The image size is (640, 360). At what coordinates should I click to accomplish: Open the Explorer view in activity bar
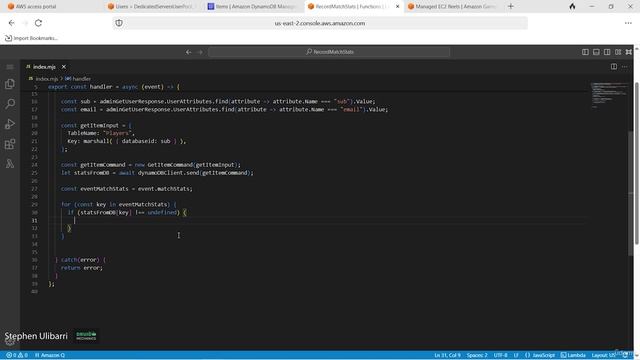(10, 84)
